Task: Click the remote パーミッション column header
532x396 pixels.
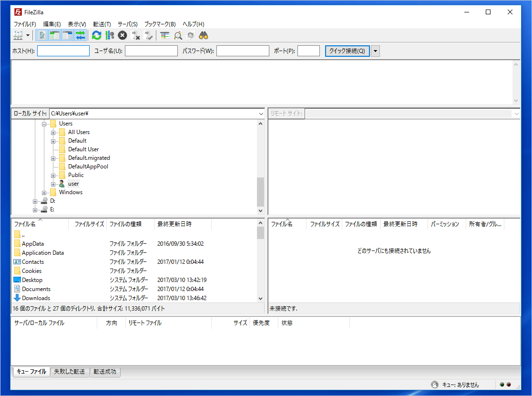Action: pyautogui.click(x=447, y=224)
